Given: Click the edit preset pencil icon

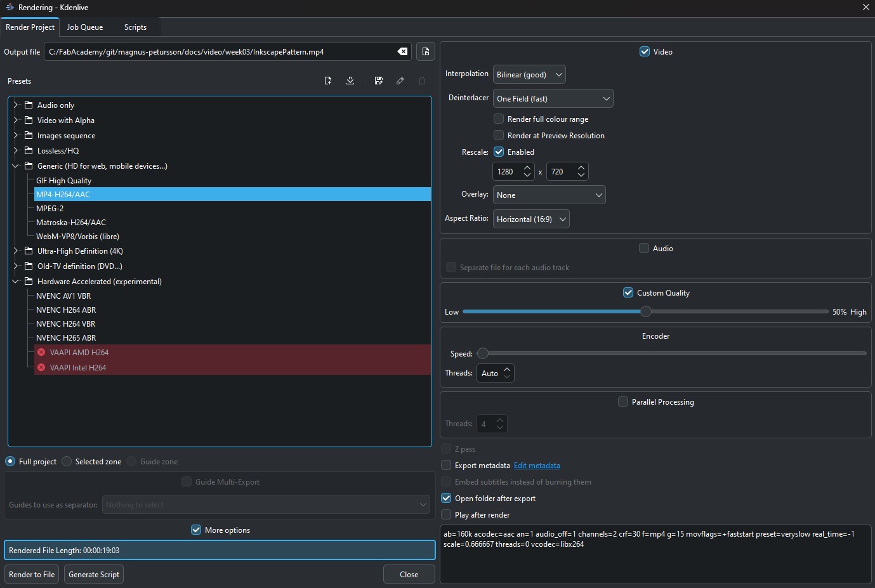Looking at the screenshot, I should click(x=400, y=81).
